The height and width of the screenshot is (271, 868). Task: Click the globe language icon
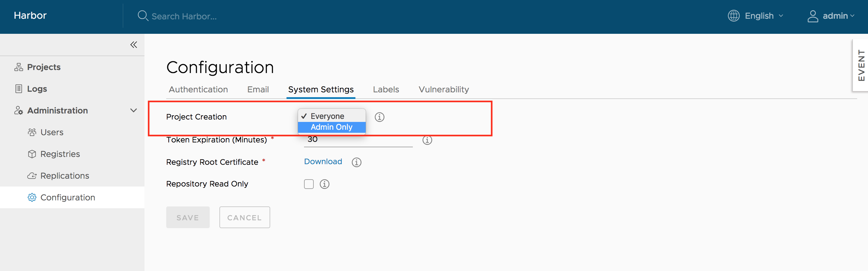coord(734,16)
